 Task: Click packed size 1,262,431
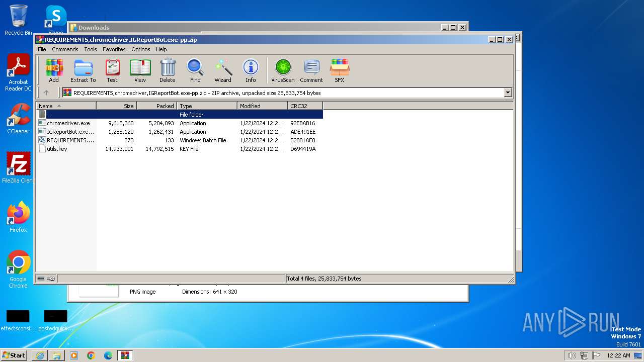(161, 132)
